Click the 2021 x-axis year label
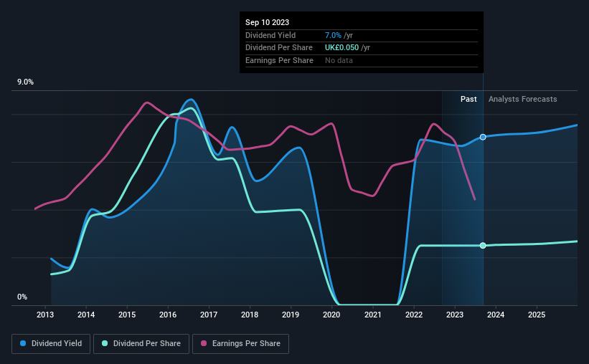 coord(373,315)
